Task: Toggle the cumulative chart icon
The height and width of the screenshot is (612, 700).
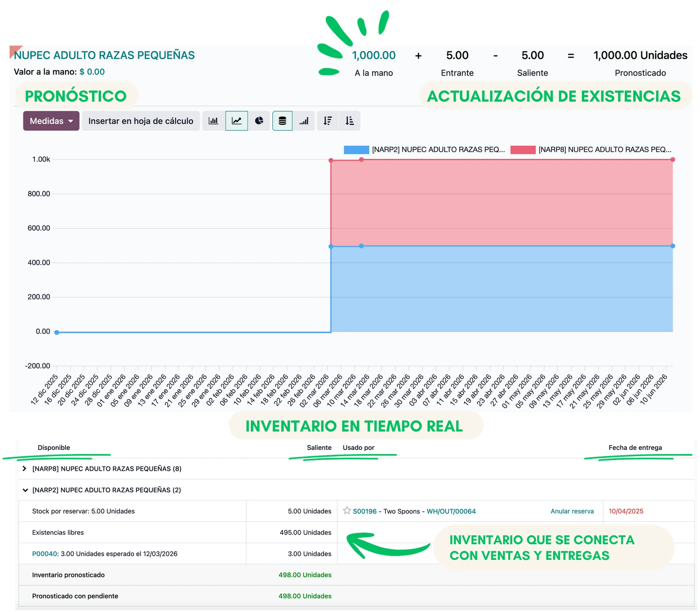Action: click(304, 121)
